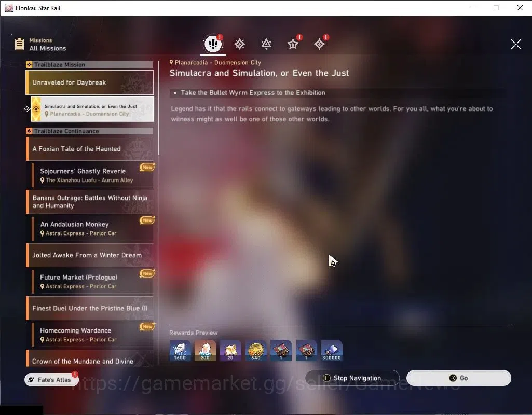Select Sojourners' Ghastly Reverie mission
Image resolution: width=532 pixels, height=415 pixels.
click(92, 175)
